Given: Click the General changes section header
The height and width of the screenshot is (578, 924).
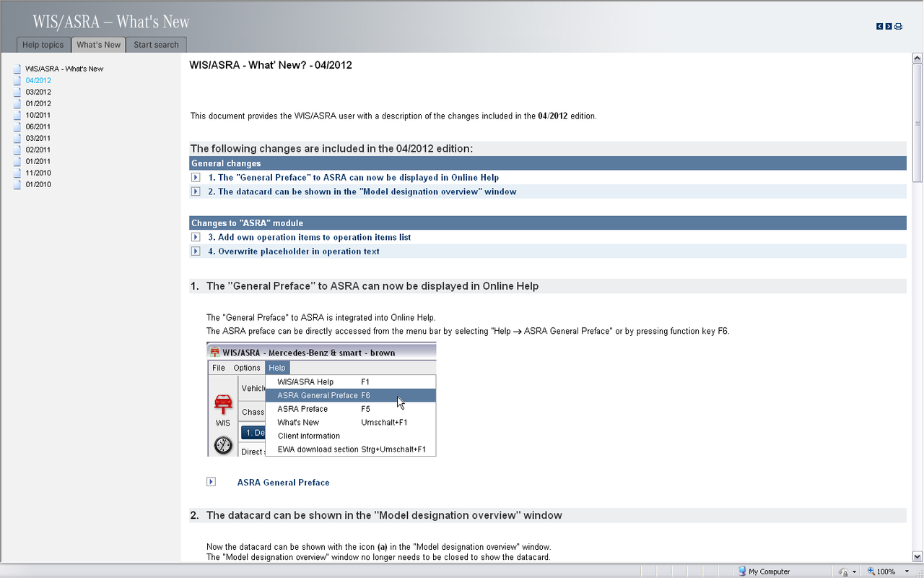Looking at the screenshot, I should (x=548, y=163).
